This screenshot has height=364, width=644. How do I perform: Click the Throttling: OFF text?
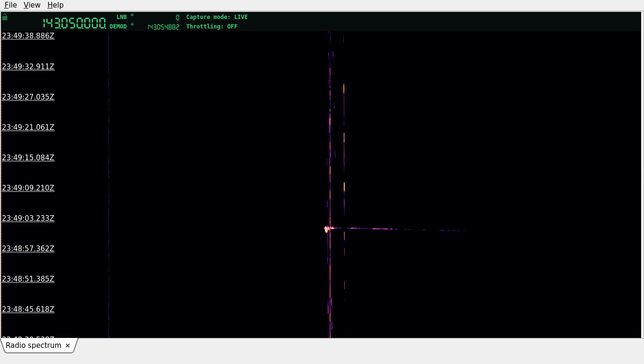point(212,27)
